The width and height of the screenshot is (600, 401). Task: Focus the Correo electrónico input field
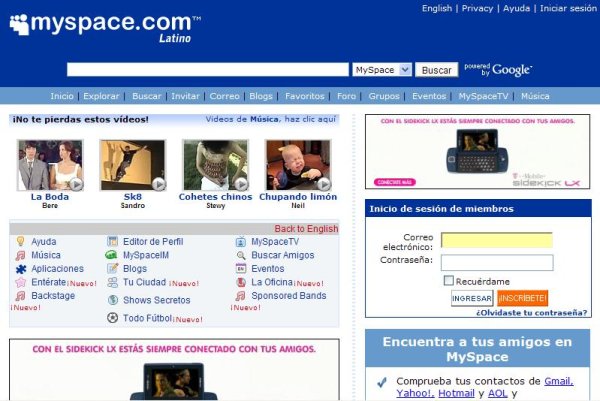click(x=497, y=240)
